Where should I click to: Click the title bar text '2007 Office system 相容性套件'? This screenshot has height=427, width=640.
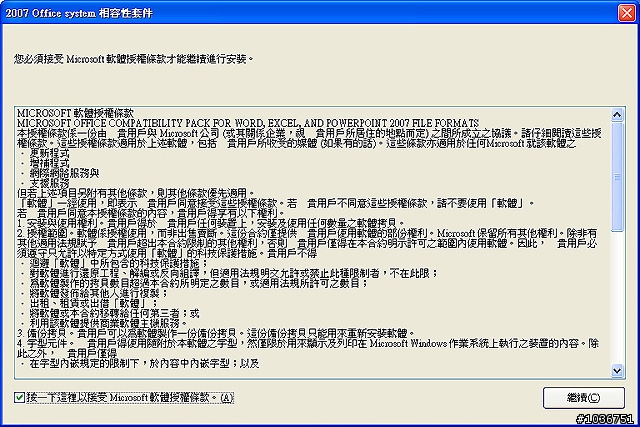pos(79,13)
